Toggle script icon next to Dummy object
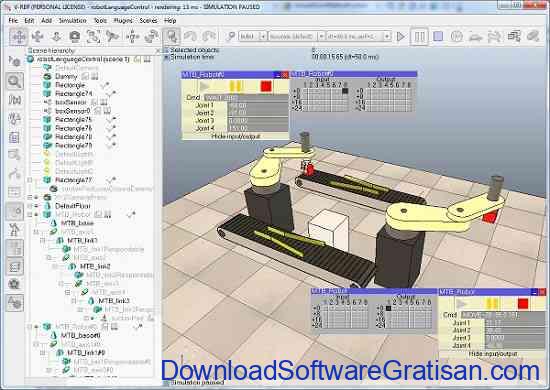 pos(85,76)
